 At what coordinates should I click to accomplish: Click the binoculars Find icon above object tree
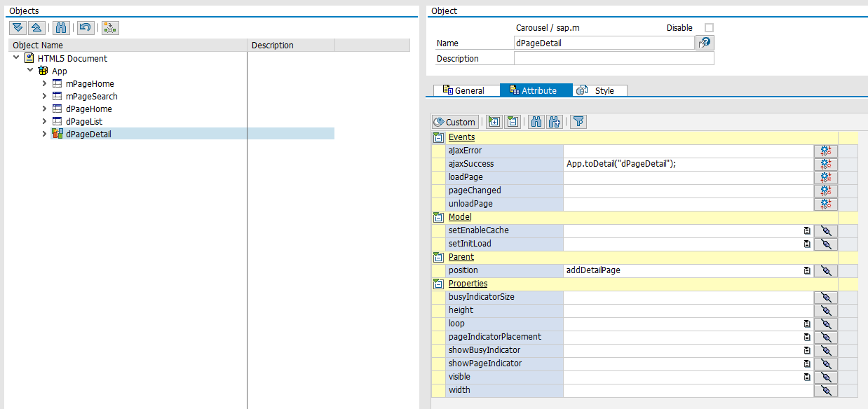pyautogui.click(x=62, y=27)
